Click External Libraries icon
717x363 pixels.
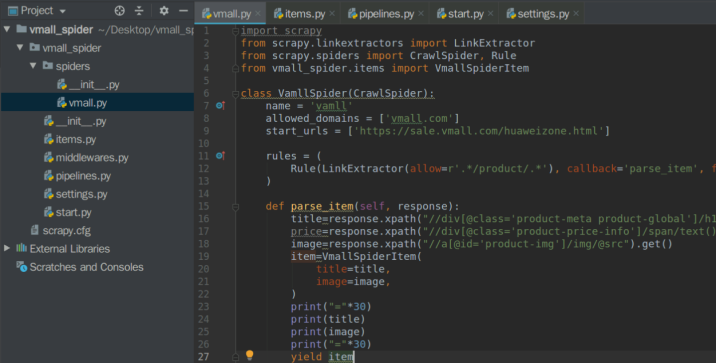click(21, 248)
